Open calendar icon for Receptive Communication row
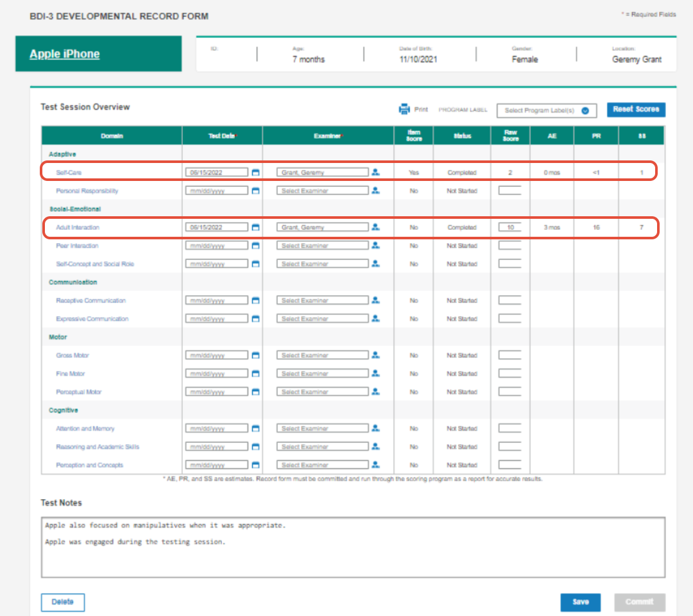693x616 pixels. coord(255,300)
